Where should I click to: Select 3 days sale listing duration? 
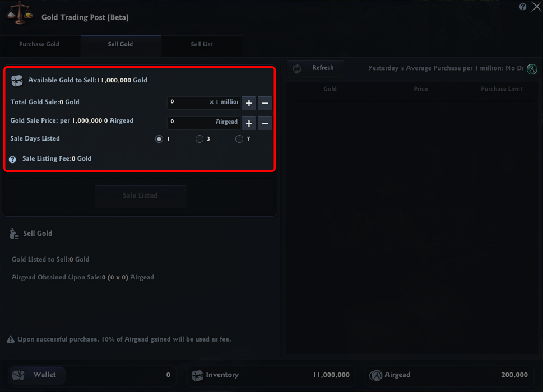tap(199, 139)
